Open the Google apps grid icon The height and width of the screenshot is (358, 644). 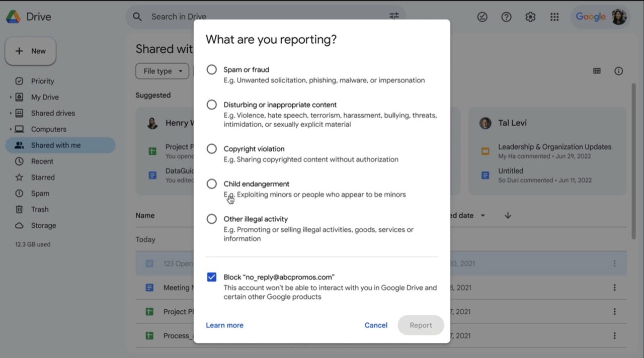[554, 17]
